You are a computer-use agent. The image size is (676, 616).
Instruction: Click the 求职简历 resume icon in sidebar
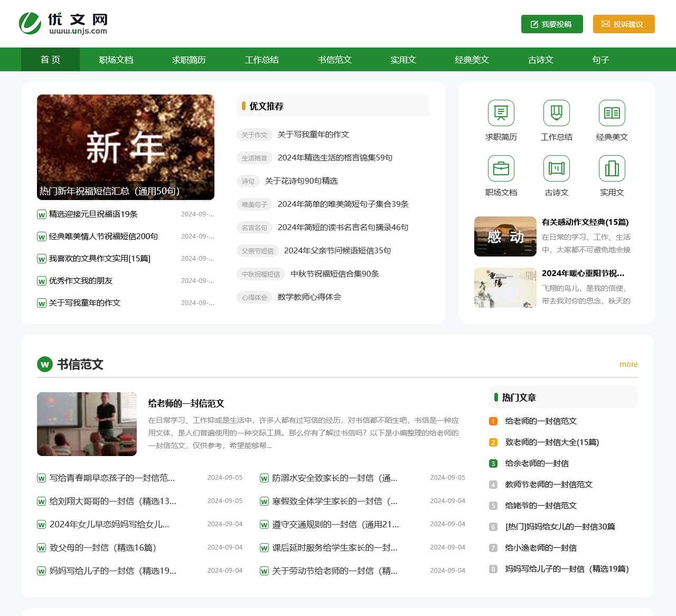pyautogui.click(x=500, y=112)
